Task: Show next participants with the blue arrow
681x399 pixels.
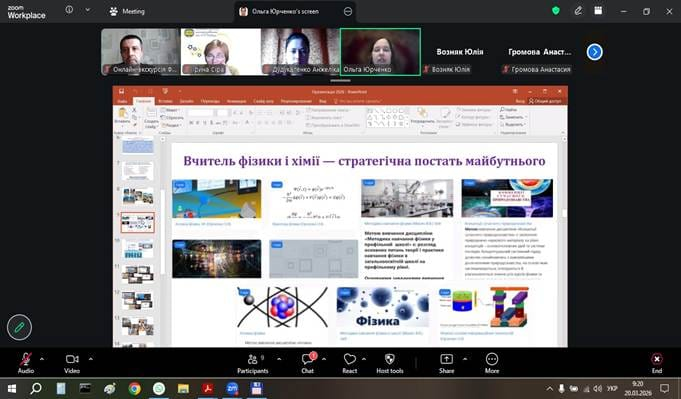Action: [x=595, y=52]
